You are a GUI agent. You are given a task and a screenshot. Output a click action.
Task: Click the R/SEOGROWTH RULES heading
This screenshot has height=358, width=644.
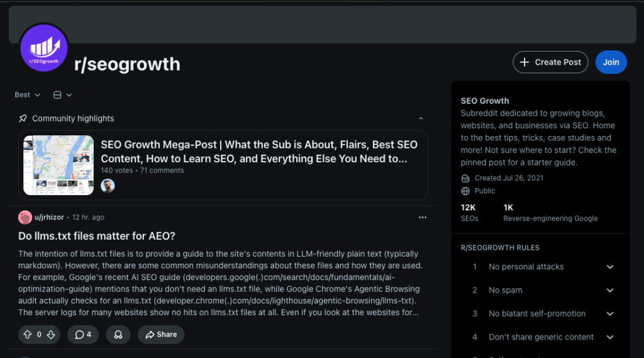[x=500, y=248]
